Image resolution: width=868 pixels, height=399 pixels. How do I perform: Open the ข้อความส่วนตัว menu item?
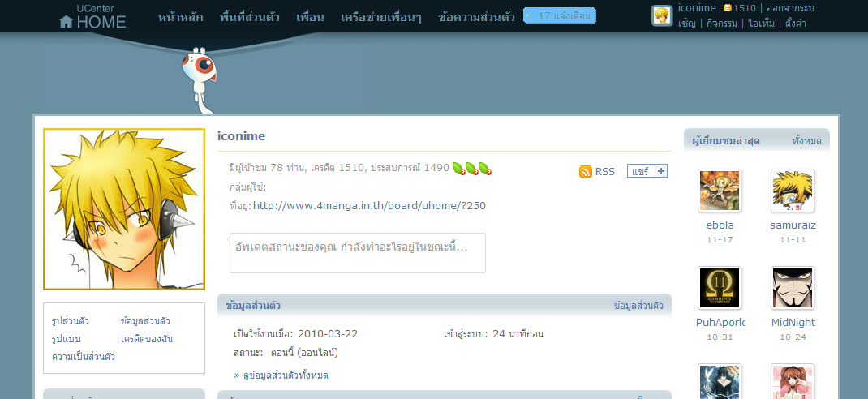coord(476,17)
